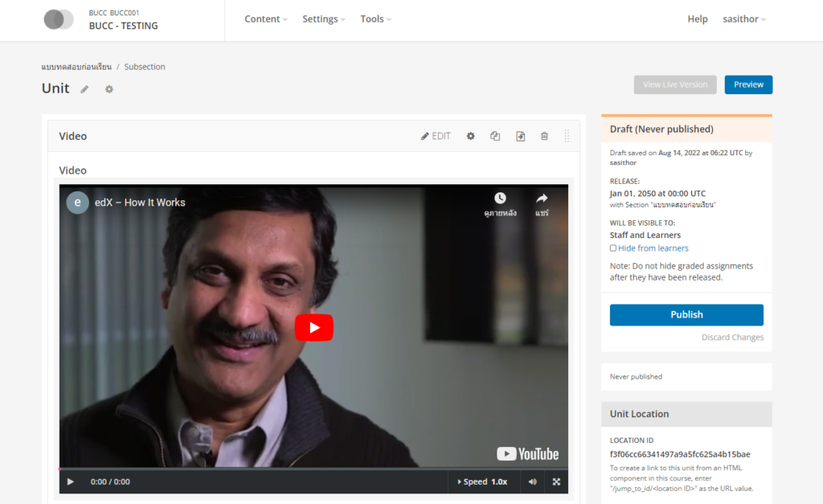
Task: Click the YouTube share arrow icon
Action: 542,199
